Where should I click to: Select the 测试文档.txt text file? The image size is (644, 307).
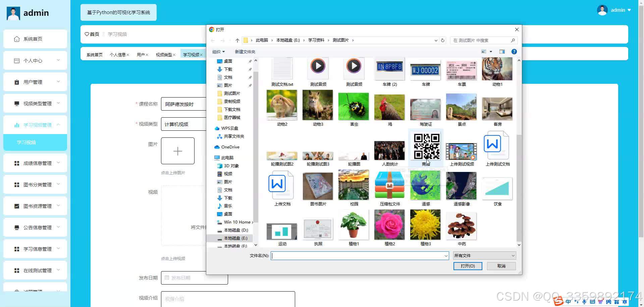pyautogui.click(x=282, y=72)
